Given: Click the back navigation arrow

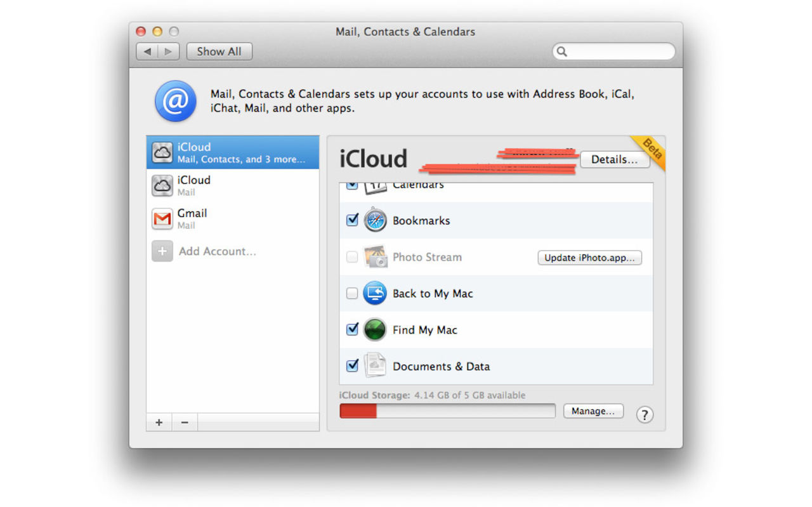Looking at the screenshot, I should [x=147, y=51].
